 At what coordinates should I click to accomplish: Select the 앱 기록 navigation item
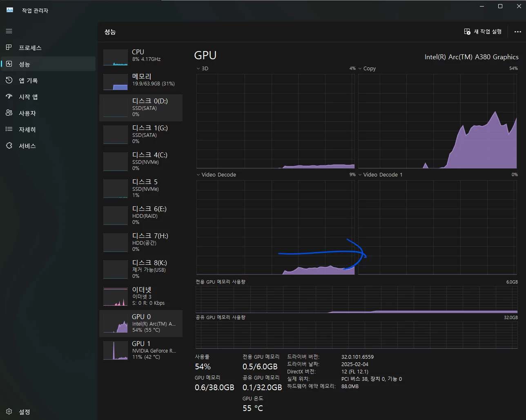48,80
